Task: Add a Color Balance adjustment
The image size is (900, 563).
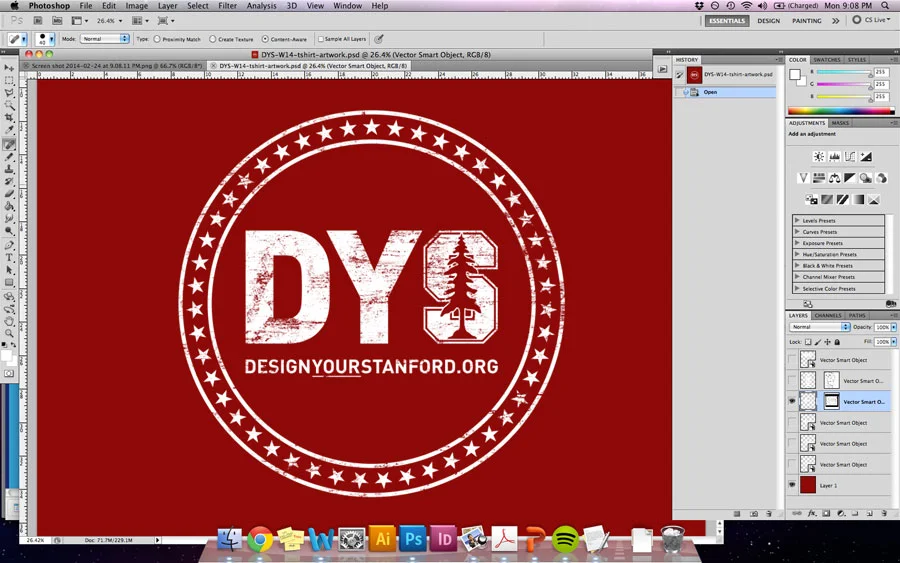Action: coord(835,178)
